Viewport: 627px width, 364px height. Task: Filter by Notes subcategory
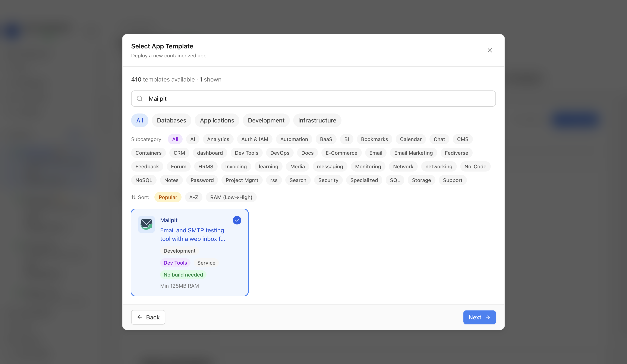[x=171, y=180]
